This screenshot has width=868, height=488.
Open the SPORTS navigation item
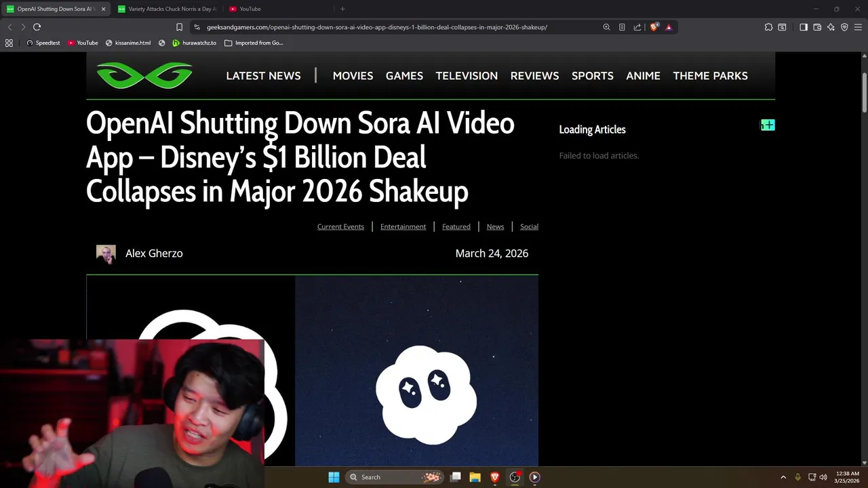(593, 76)
